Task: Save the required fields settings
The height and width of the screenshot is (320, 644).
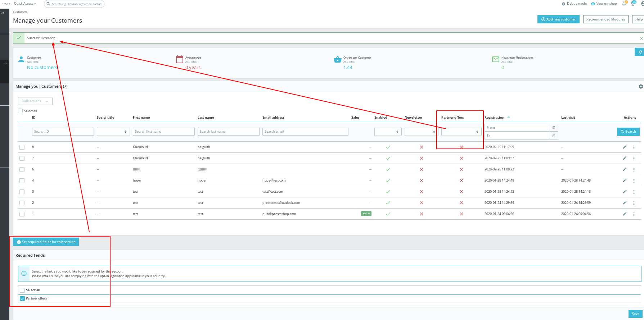Action: pos(635,314)
